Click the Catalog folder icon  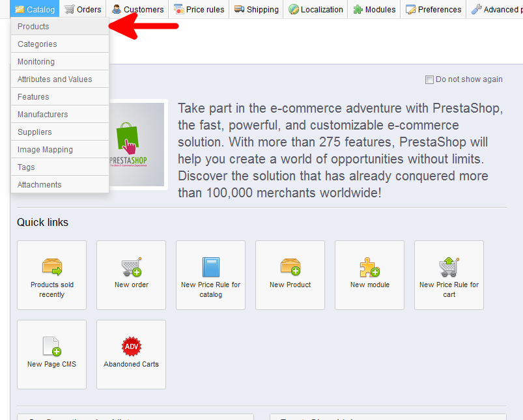pyautogui.click(x=20, y=9)
